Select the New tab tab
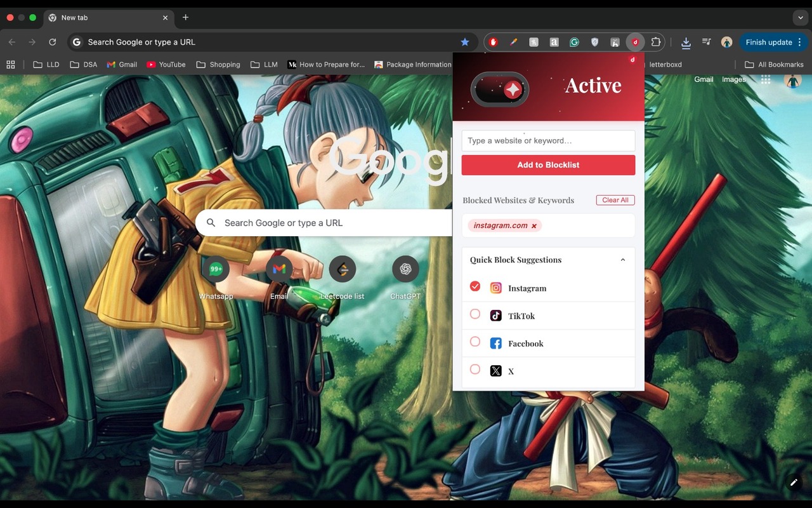Screen dimensions: 812x508 click(108, 18)
